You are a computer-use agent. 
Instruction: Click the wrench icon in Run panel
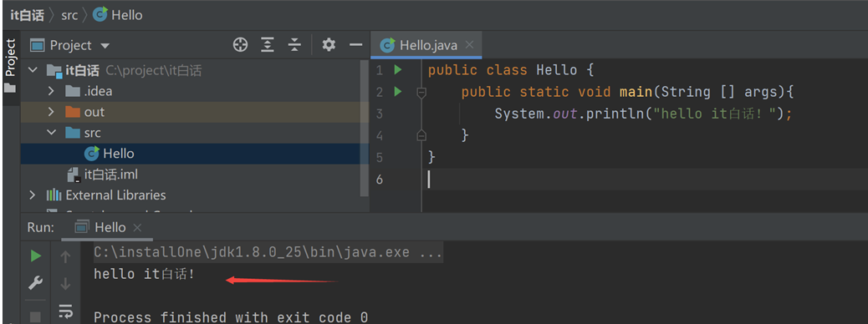click(x=35, y=284)
